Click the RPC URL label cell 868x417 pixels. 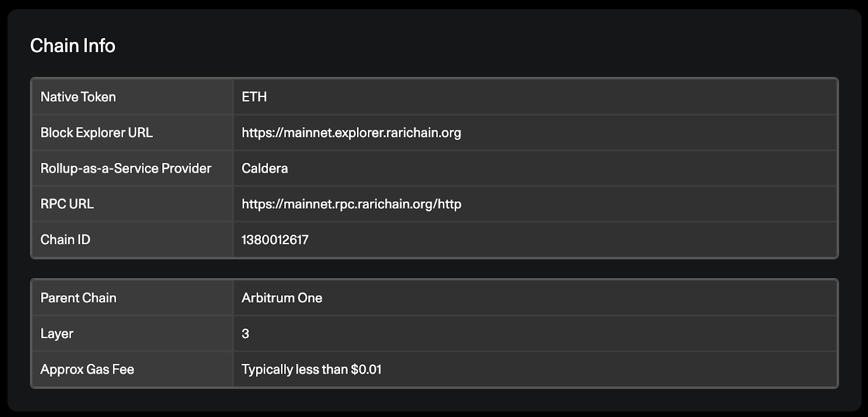(132, 204)
